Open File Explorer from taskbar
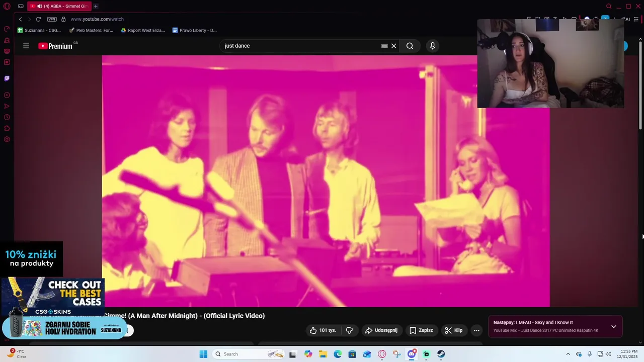The image size is (644, 362). 323,354
